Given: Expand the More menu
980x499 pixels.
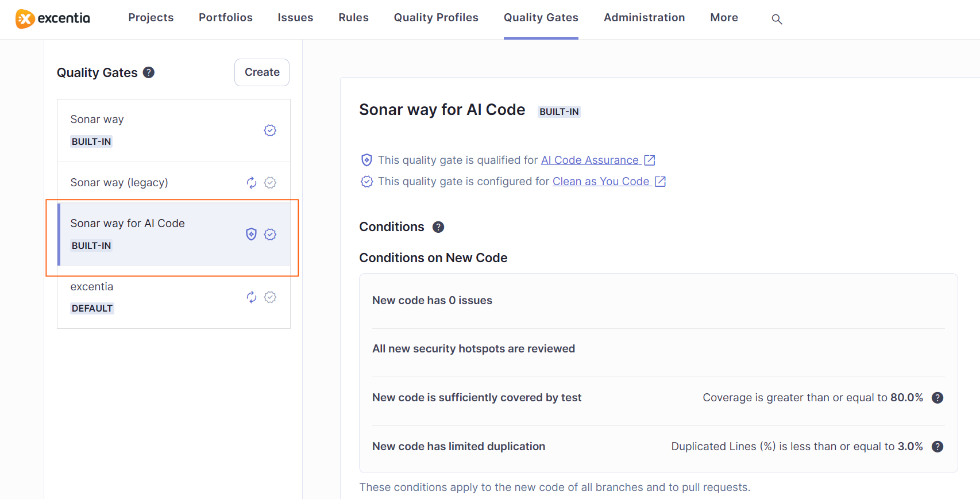Looking at the screenshot, I should 724,18.
